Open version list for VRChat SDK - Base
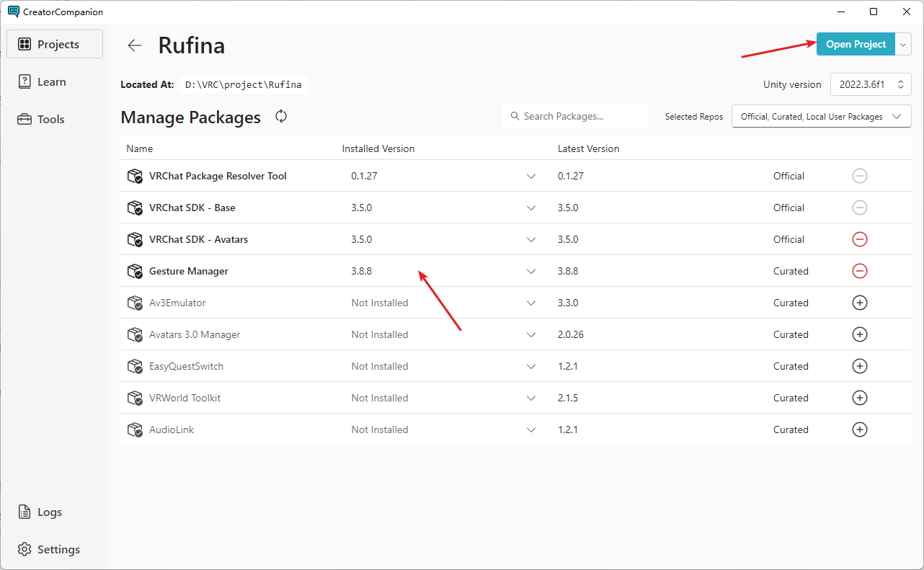 (x=531, y=208)
